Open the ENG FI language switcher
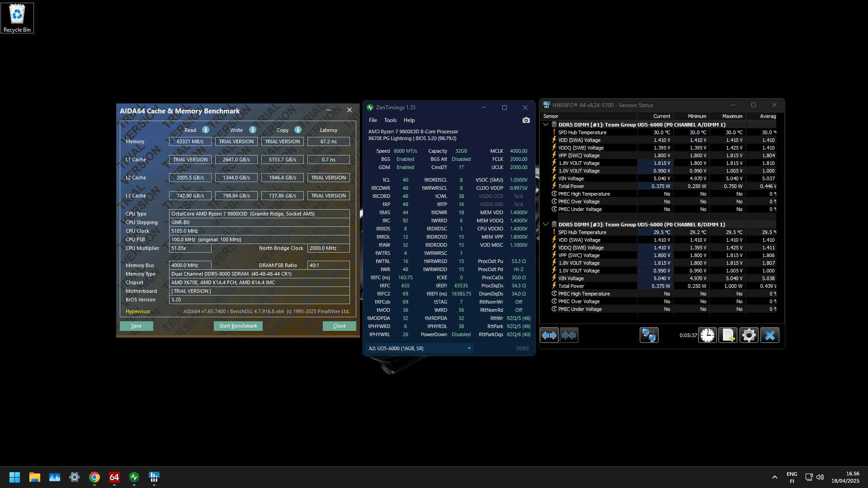This screenshot has width=868, height=488. click(x=792, y=477)
